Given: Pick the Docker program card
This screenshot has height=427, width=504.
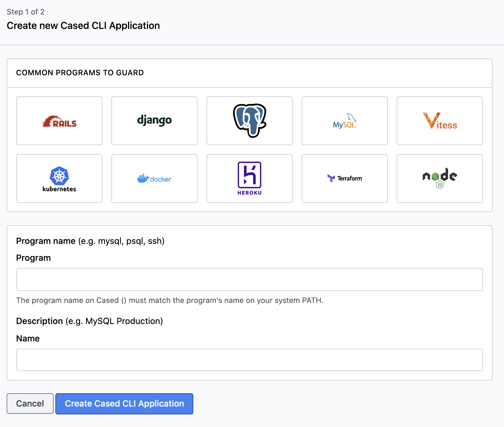Looking at the screenshot, I should pyautogui.click(x=154, y=179).
